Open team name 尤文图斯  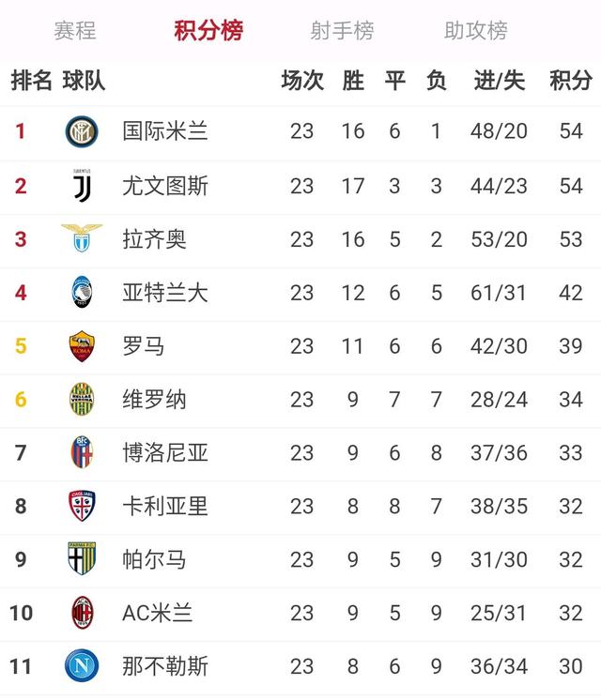(165, 186)
